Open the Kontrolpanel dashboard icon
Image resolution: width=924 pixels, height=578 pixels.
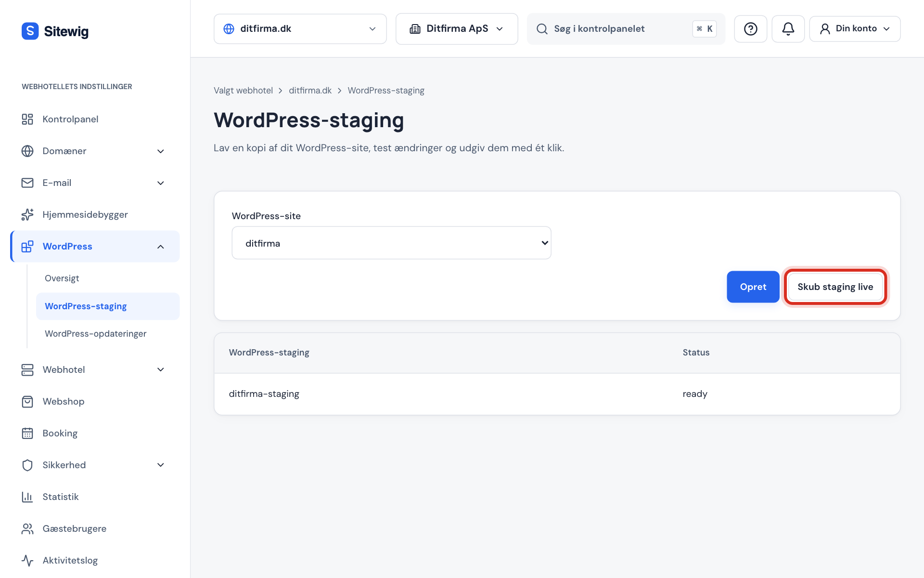coord(27,119)
